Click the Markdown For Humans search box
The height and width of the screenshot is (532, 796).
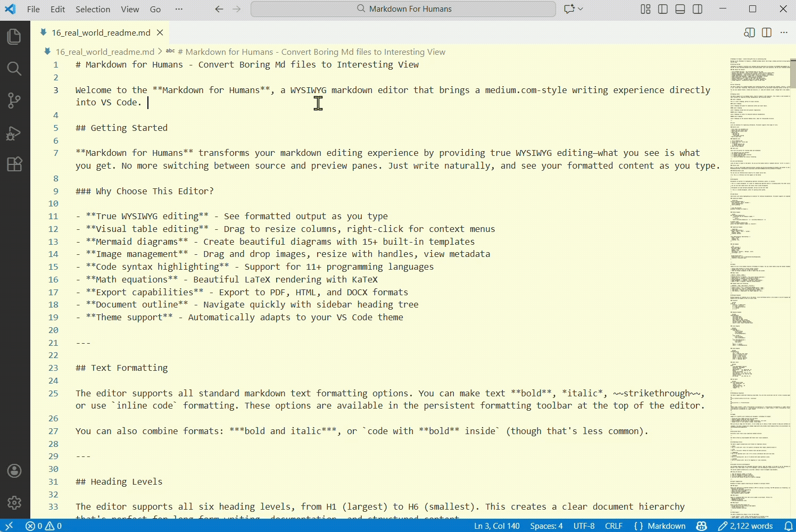click(x=403, y=9)
